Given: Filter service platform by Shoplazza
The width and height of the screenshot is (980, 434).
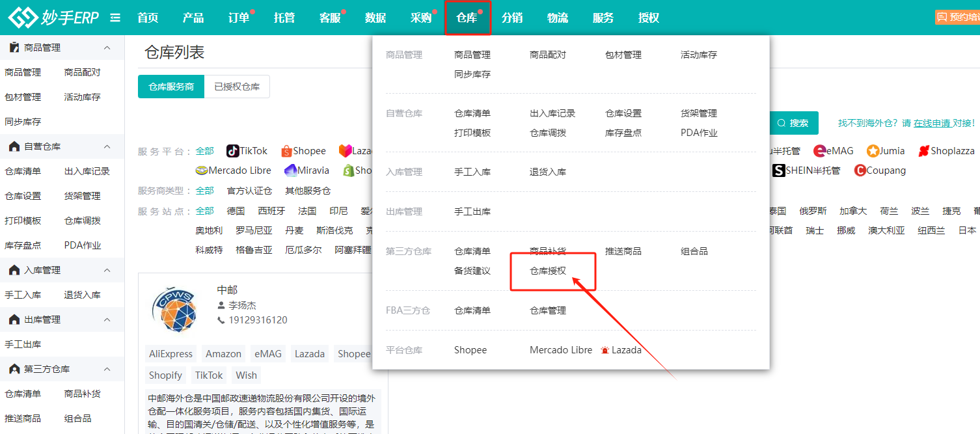Looking at the screenshot, I should 946,151.
